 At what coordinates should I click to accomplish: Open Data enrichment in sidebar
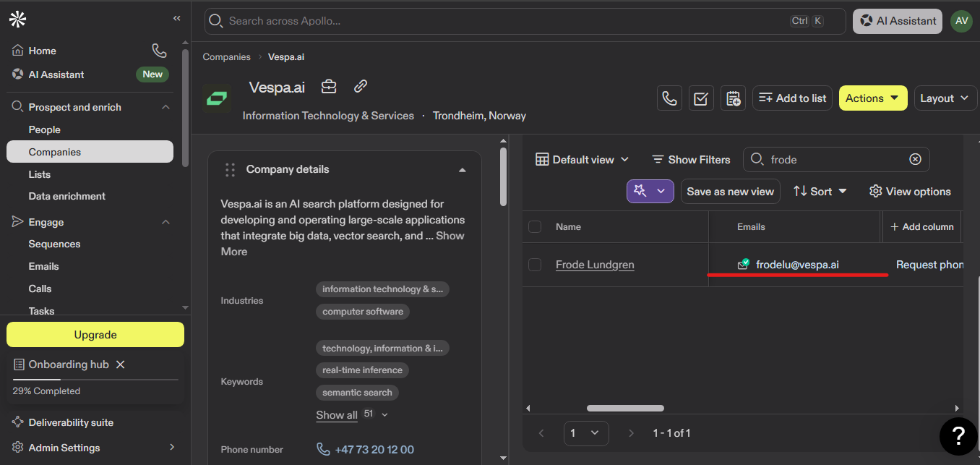coord(67,196)
